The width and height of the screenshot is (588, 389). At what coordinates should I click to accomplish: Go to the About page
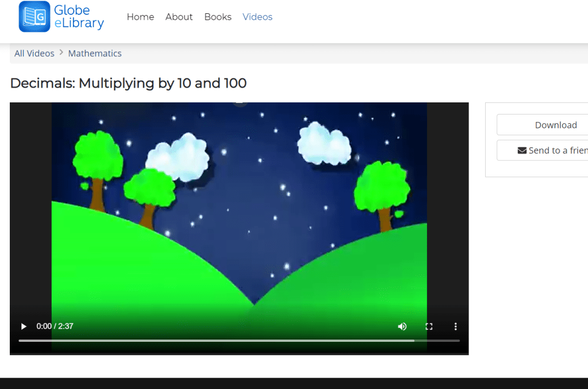pyautogui.click(x=179, y=17)
